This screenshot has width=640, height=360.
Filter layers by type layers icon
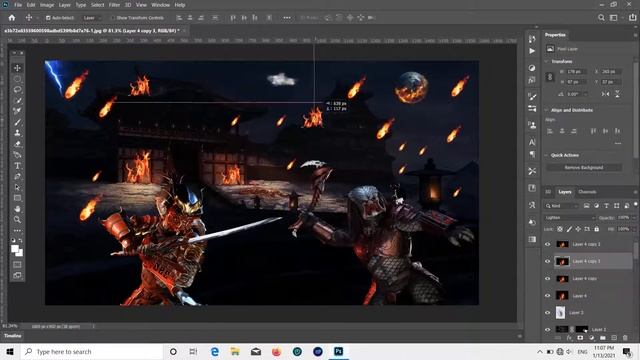(606, 206)
